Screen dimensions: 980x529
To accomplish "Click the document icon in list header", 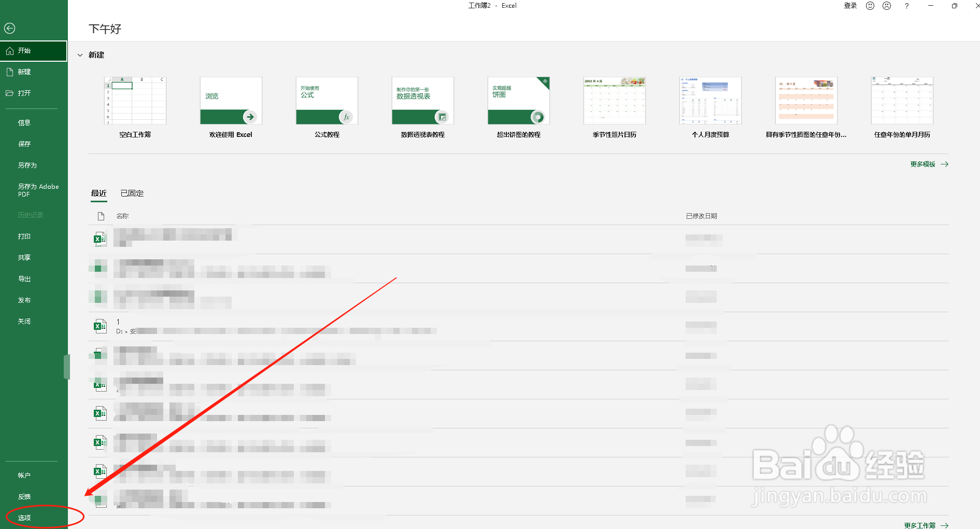I will pyautogui.click(x=101, y=216).
